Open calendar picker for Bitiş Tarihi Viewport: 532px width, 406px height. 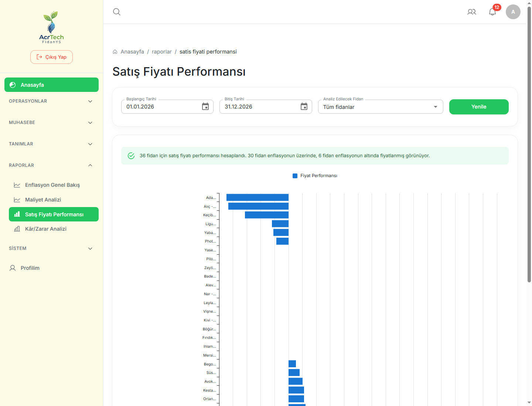point(304,107)
